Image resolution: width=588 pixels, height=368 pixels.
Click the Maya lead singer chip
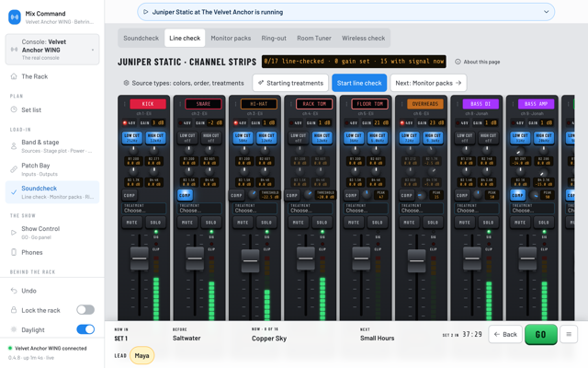point(141,355)
